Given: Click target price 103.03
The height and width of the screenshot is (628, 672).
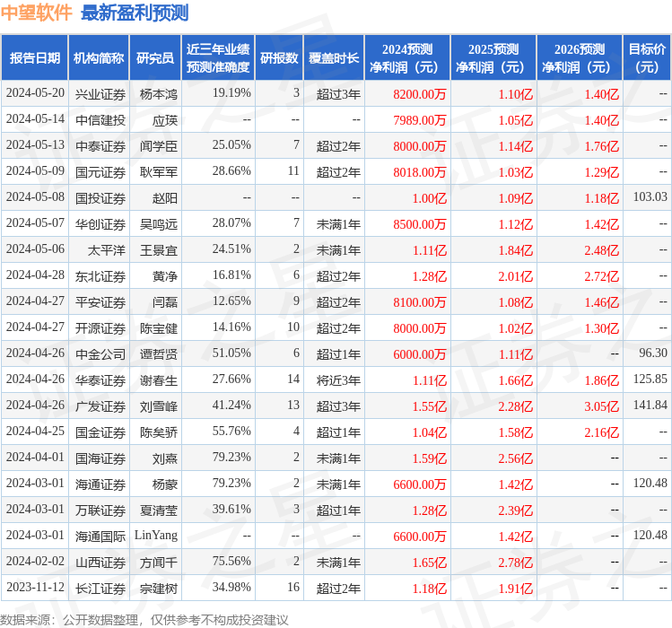Looking at the screenshot, I should pyautogui.click(x=650, y=196).
